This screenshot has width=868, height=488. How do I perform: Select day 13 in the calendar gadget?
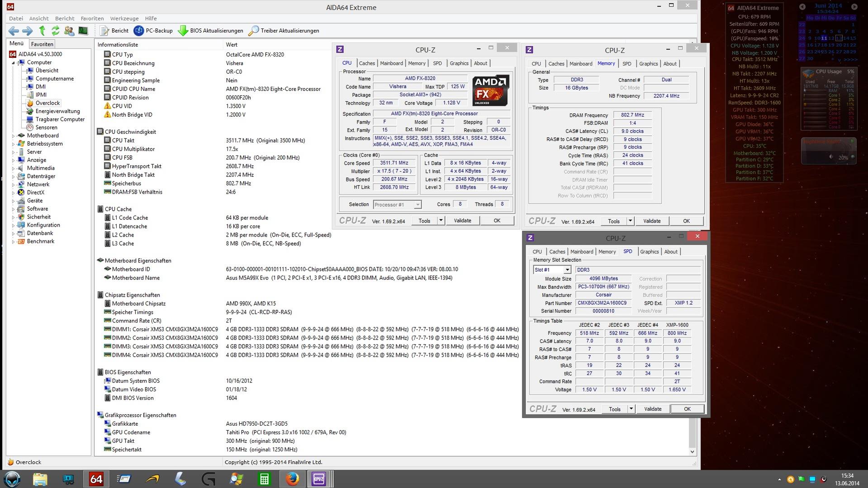(x=839, y=38)
